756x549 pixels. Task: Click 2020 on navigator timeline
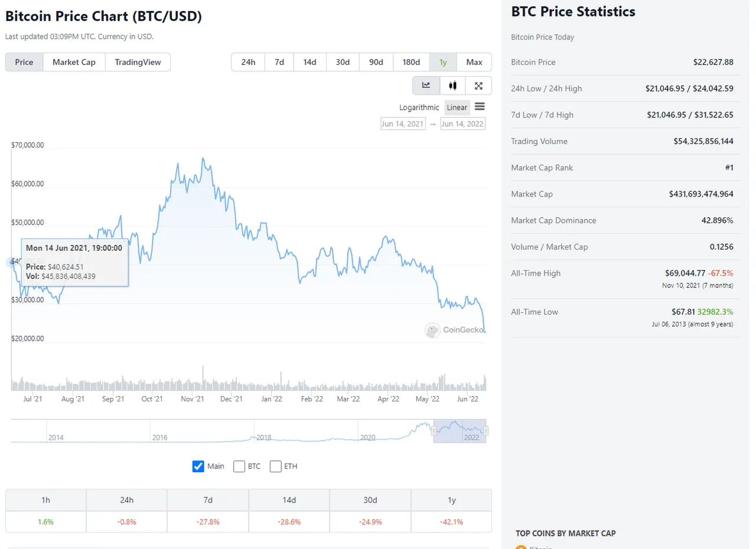pos(367,437)
